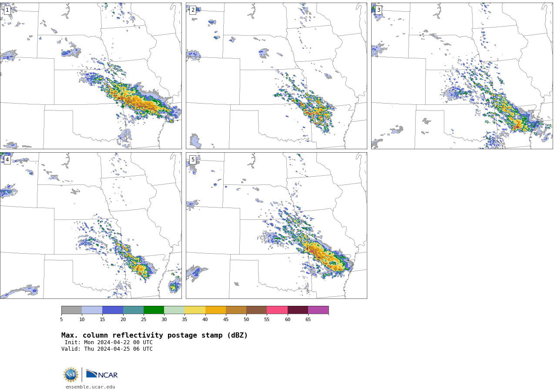Click the Max. column reflectivity title

tap(154, 335)
